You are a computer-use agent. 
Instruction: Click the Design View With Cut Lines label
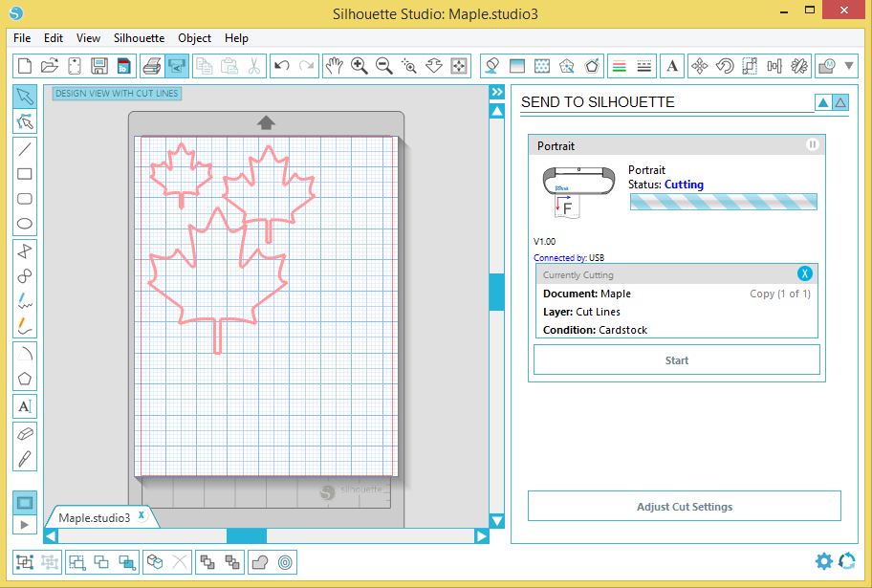point(117,94)
